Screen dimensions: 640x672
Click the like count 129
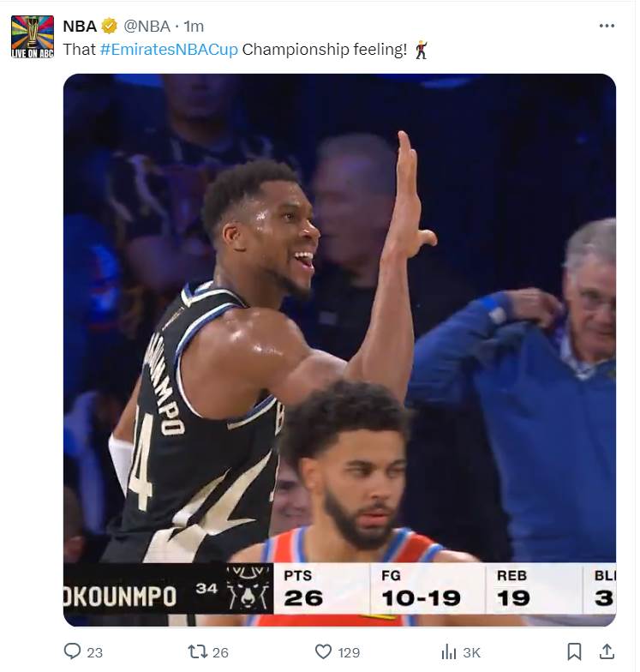(349, 653)
